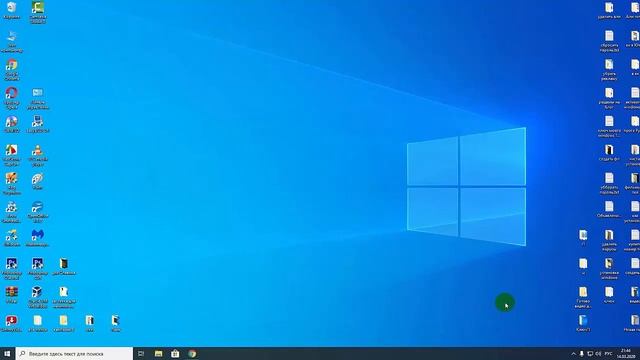Image resolution: width=640 pixels, height=360 pixels.
Task: Select the сбросить пароль.txt file
Action: click(x=609, y=41)
